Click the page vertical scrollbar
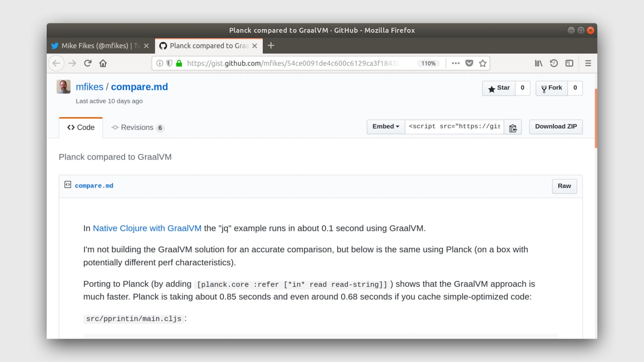644x362 pixels. point(596,119)
